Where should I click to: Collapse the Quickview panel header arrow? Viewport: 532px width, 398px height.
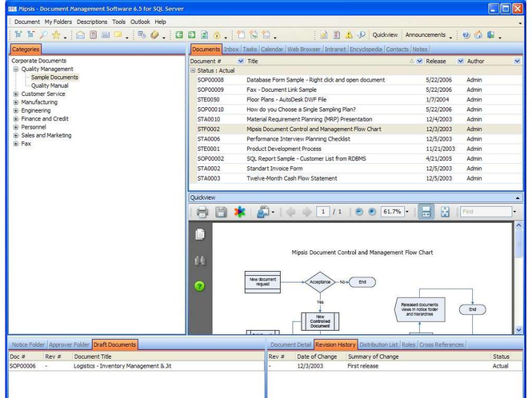518,197
